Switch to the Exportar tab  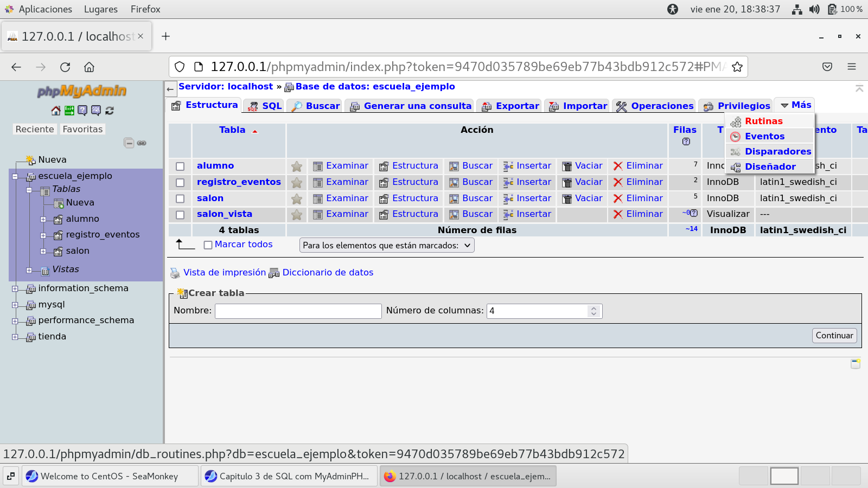(x=510, y=106)
